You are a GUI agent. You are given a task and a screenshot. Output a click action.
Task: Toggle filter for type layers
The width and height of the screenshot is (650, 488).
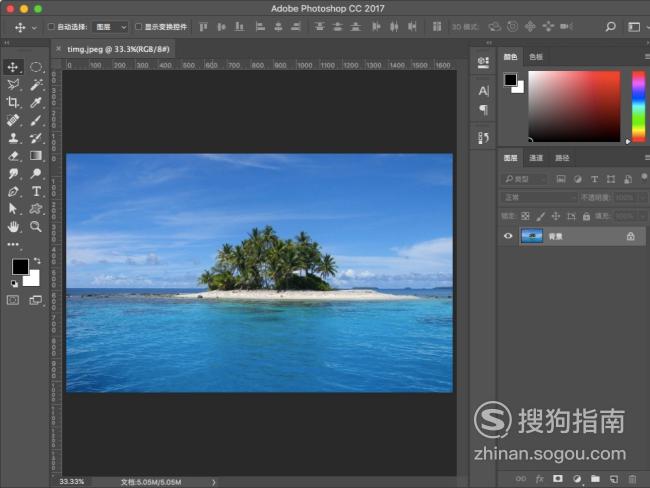point(594,179)
